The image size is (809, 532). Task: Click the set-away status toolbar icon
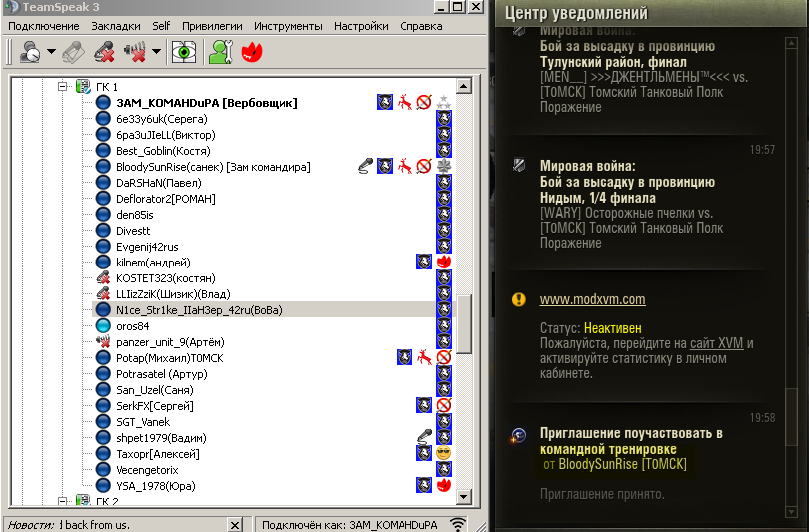(x=30, y=52)
